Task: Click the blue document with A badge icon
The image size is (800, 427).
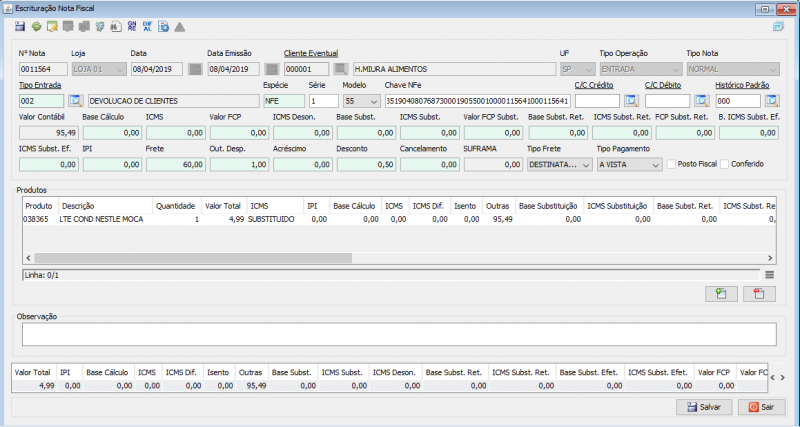Action: coord(163,27)
